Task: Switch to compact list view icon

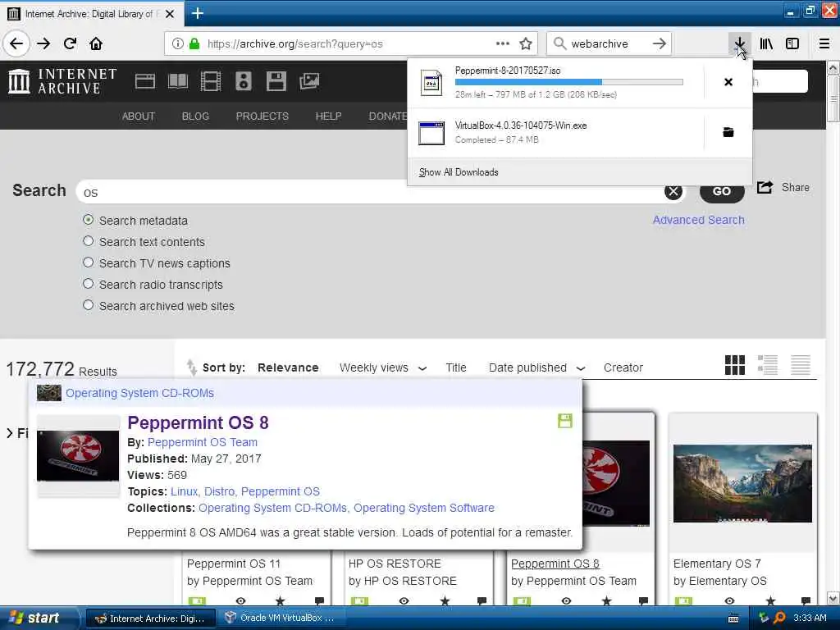Action: [x=801, y=365]
